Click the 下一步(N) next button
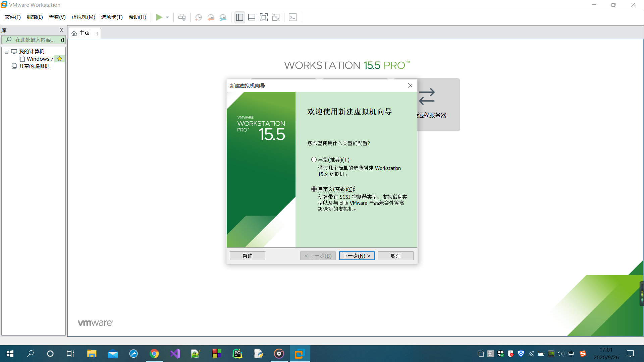The width and height of the screenshot is (644, 362). (357, 256)
